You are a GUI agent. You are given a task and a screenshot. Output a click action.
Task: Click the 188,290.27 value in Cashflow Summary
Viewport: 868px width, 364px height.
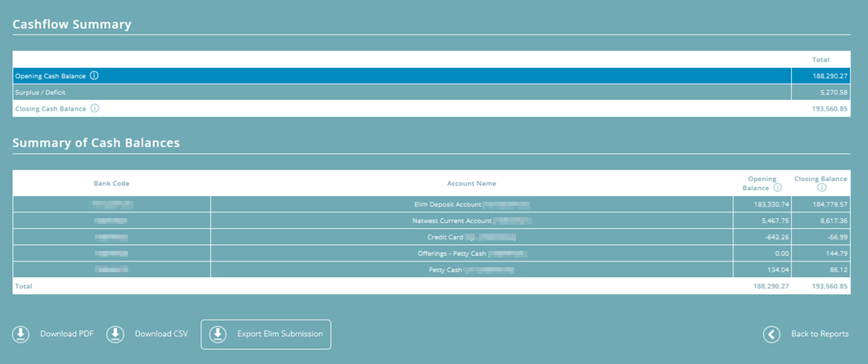pyautogui.click(x=829, y=76)
